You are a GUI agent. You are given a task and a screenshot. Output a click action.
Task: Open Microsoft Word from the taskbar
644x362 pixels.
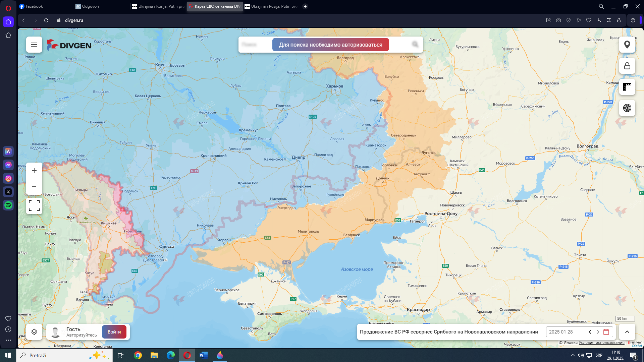point(204,355)
